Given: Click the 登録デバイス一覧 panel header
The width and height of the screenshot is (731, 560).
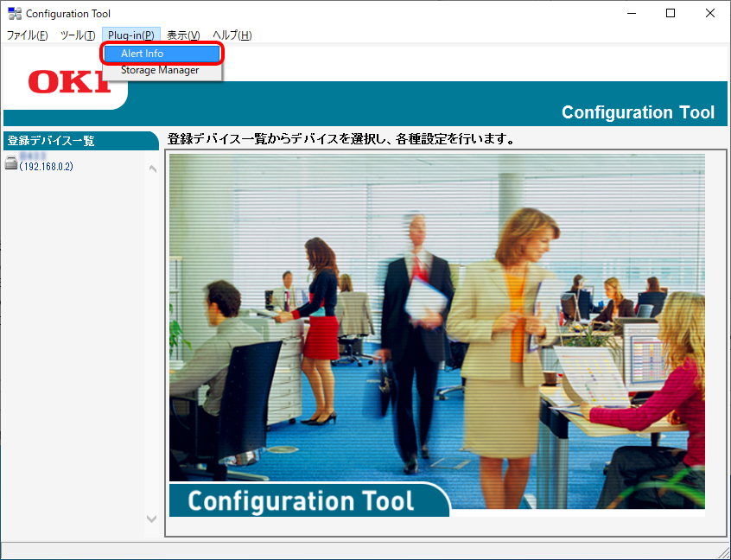Looking at the screenshot, I should coord(52,141).
